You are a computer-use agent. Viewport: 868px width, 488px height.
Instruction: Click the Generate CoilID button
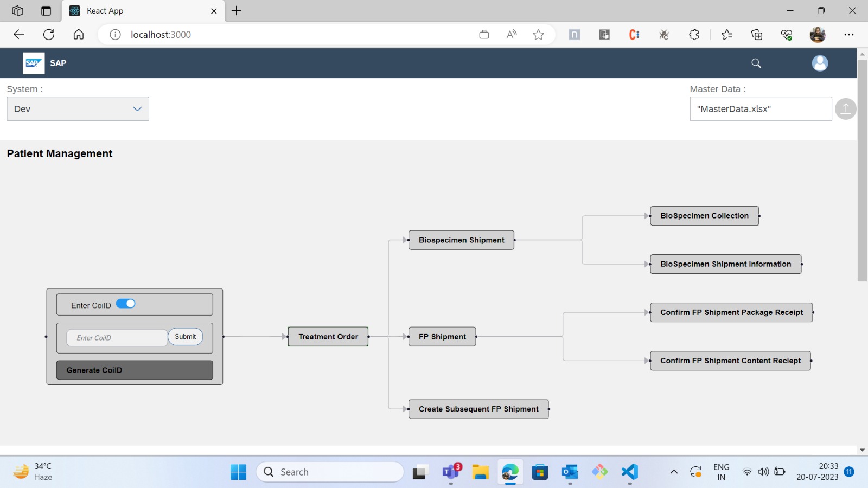coord(134,370)
